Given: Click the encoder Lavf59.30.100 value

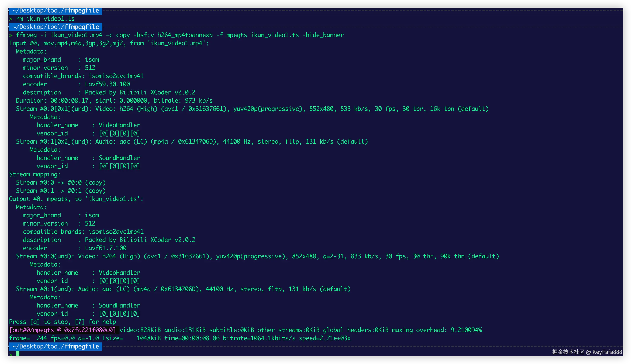Looking at the screenshot, I should coord(107,84).
